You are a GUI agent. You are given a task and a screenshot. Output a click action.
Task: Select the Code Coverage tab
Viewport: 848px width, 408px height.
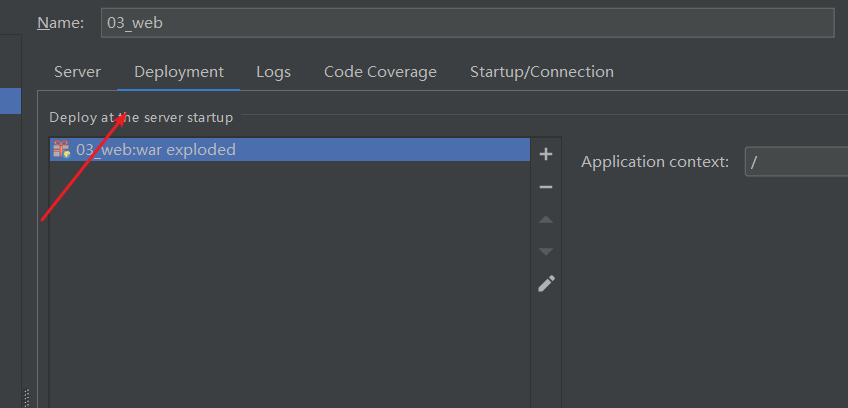pos(380,72)
